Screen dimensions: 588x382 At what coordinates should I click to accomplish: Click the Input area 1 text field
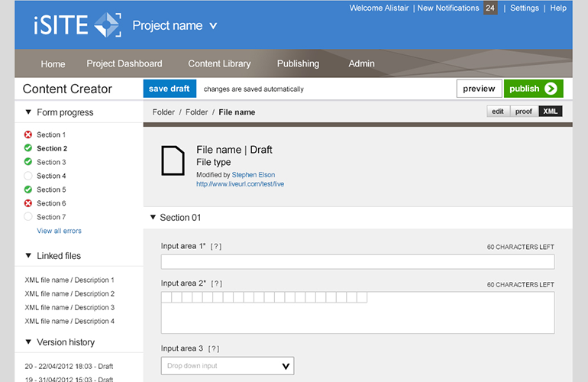coord(357,262)
